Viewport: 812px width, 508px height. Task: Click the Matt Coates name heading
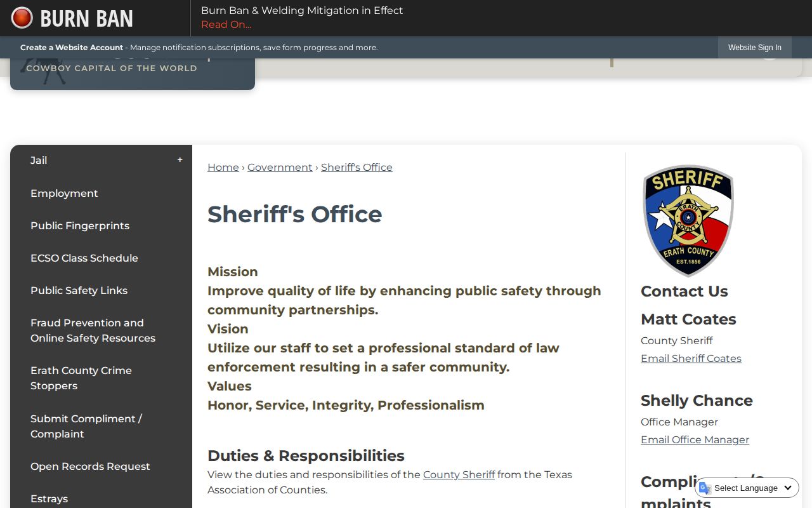(688, 319)
